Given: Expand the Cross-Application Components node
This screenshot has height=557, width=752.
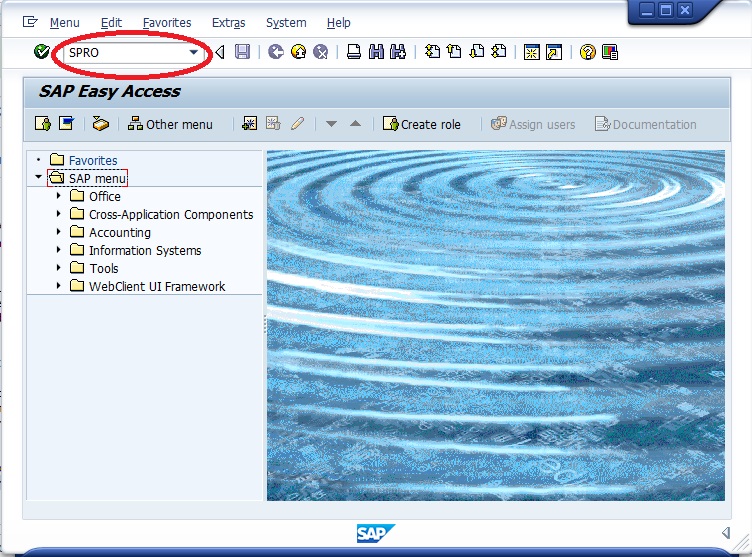Looking at the screenshot, I should point(59,213).
